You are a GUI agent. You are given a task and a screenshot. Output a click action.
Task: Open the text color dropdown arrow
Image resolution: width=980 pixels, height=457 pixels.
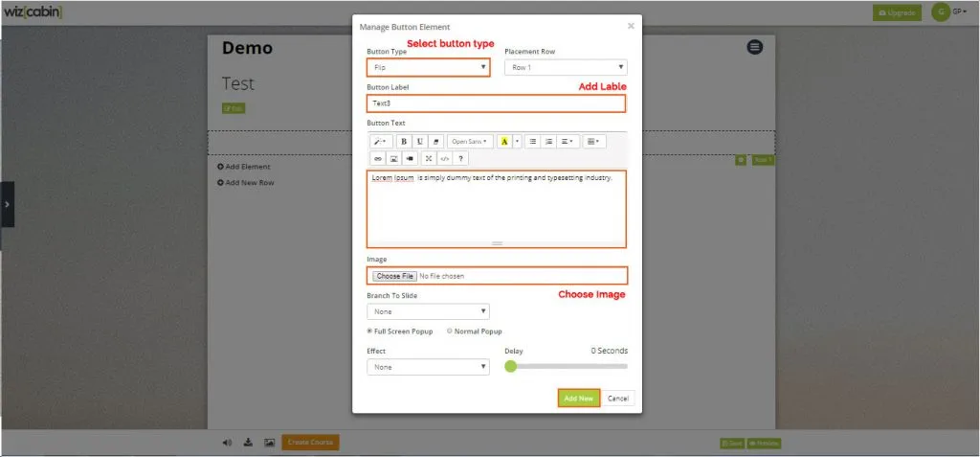point(517,142)
